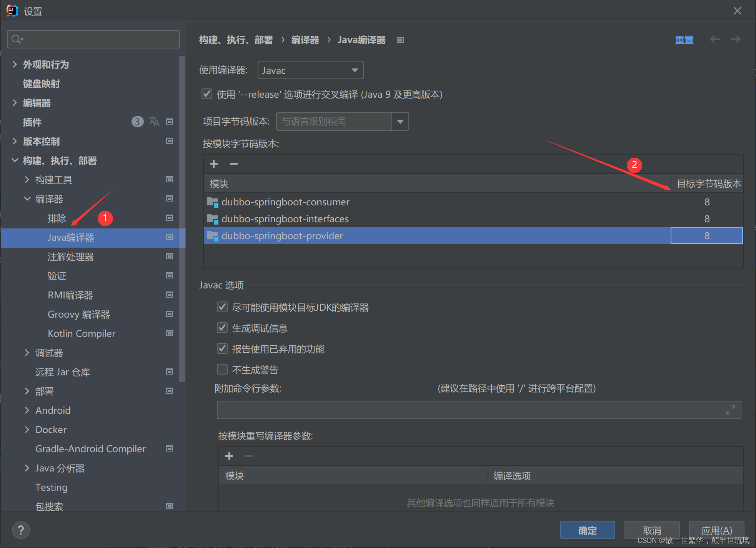The image size is (756, 548).
Task: Enable 尽可能使用模块目标JDK的编译器 option
Action: (223, 306)
